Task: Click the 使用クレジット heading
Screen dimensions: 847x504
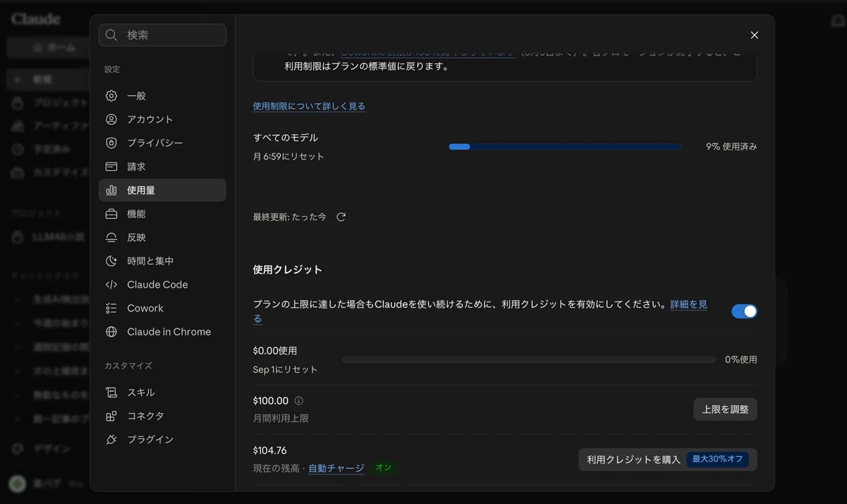Action: tap(287, 270)
